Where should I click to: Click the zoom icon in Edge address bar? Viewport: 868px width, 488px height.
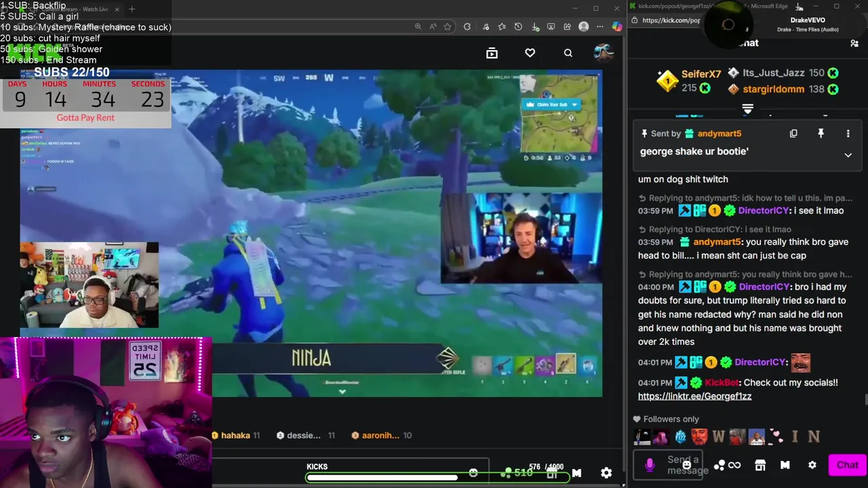418,26
